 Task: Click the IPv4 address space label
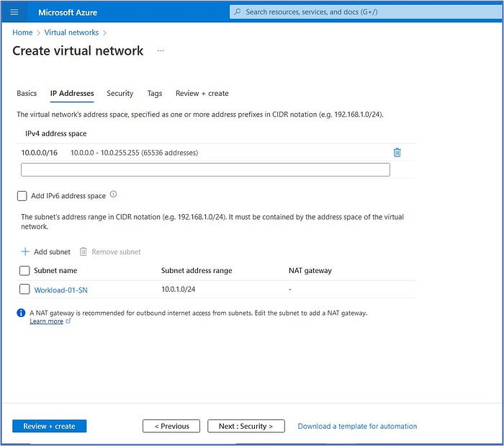coord(56,133)
